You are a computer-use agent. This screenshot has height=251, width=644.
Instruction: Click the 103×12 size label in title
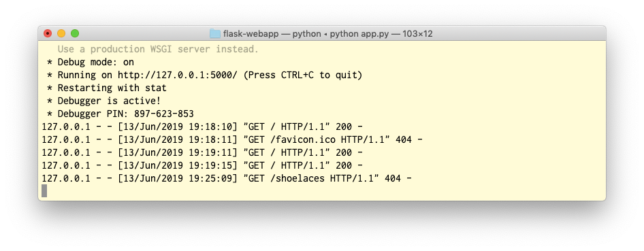pyautogui.click(x=418, y=33)
